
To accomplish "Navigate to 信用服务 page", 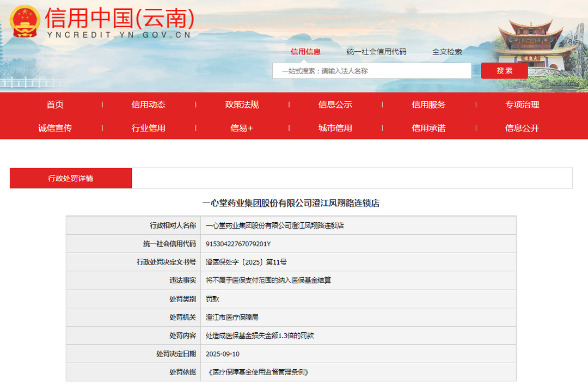I will tap(428, 105).
